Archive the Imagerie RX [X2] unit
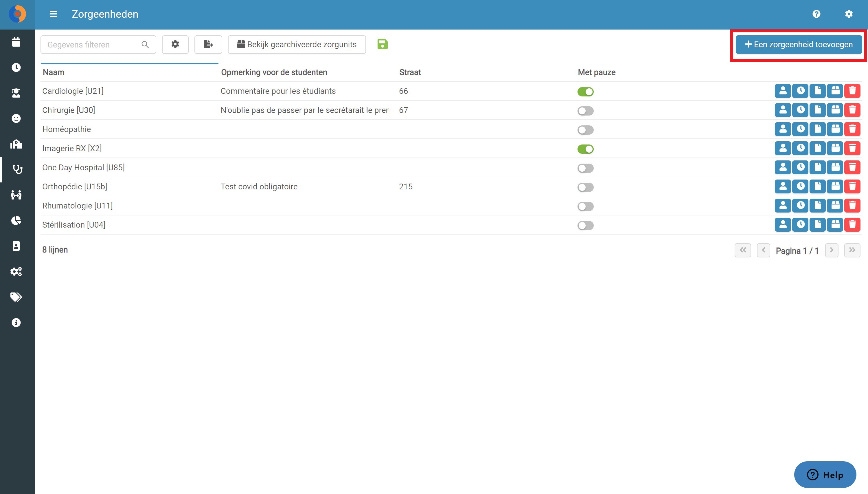 tap(835, 148)
